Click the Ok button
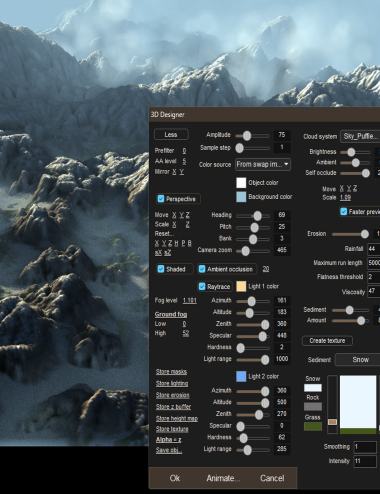 [175, 478]
